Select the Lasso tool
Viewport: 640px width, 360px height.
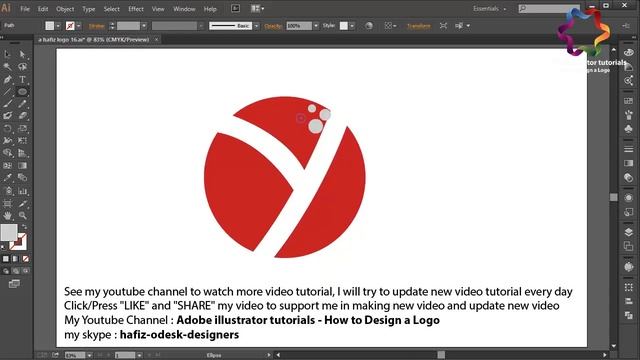tap(22, 67)
